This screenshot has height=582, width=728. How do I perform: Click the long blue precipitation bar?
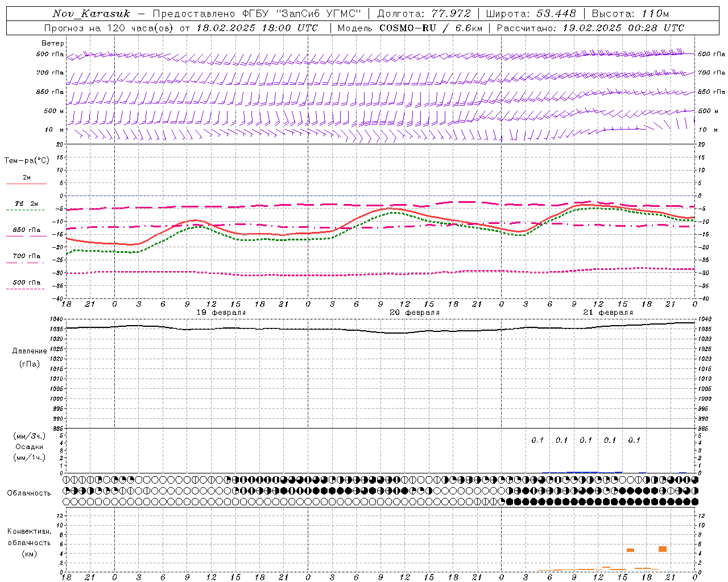582,472
